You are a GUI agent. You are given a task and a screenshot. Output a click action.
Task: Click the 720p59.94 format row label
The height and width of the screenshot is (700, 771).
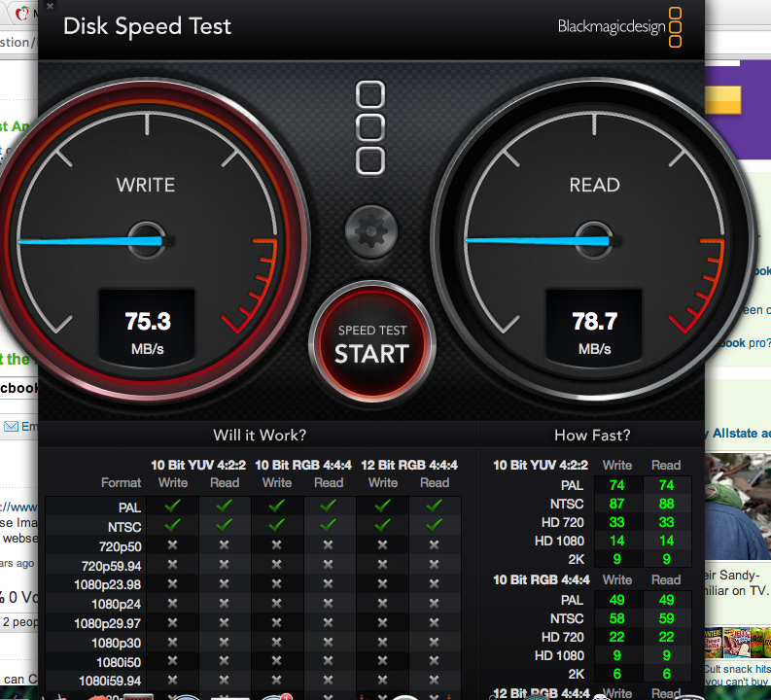pyautogui.click(x=112, y=566)
